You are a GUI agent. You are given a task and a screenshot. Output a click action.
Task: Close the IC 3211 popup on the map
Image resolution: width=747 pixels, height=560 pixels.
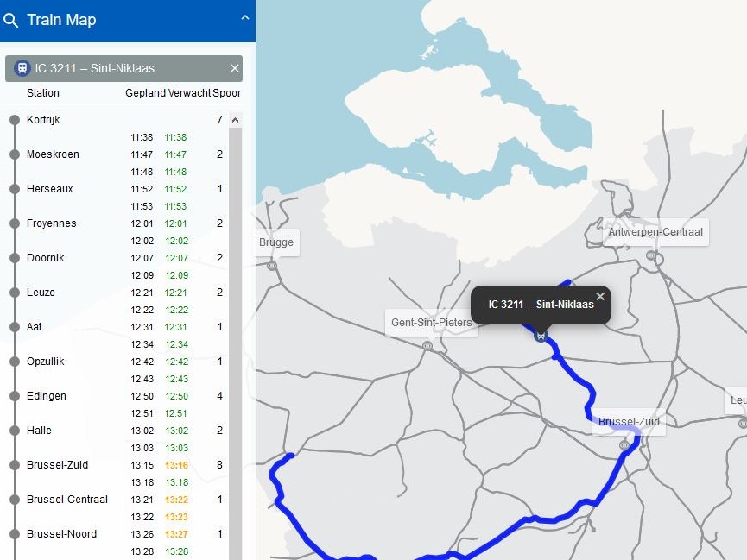(600, 296)
